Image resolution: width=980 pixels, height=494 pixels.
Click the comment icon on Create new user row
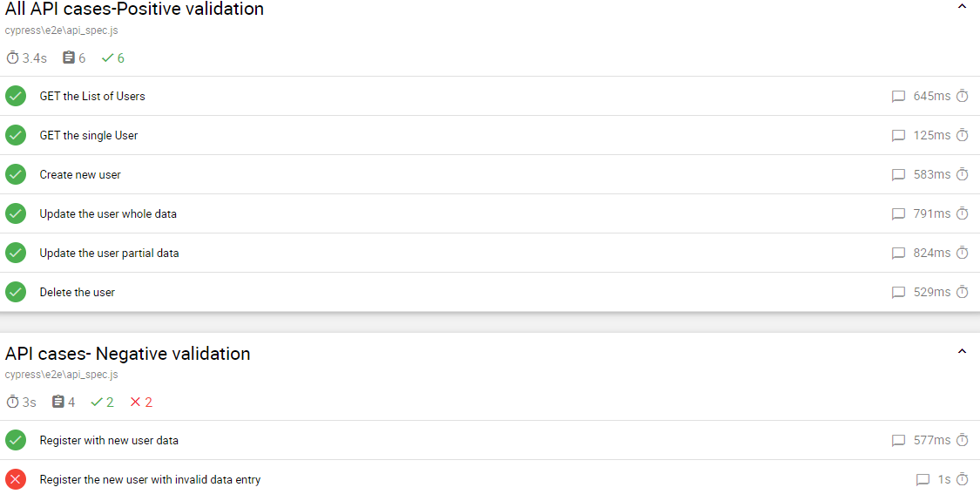pos(898,175)
